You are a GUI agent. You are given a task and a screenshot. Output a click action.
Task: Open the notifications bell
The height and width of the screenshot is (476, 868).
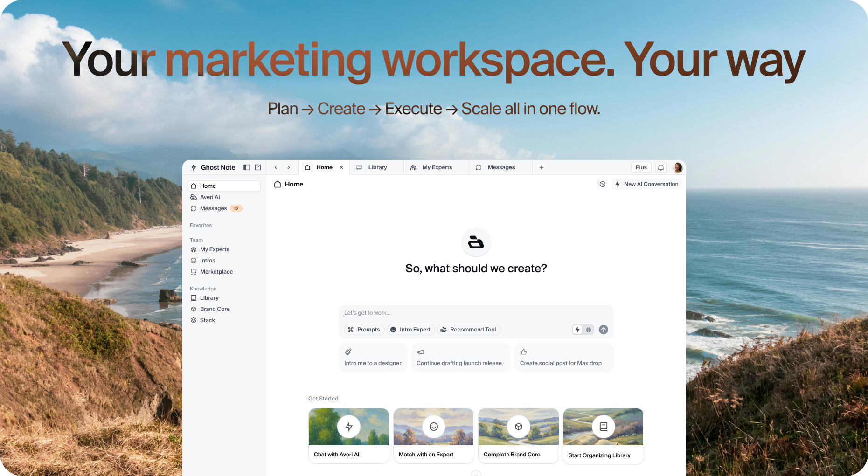(661, 167)
